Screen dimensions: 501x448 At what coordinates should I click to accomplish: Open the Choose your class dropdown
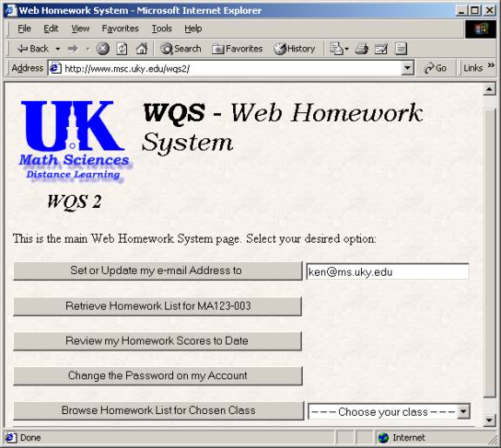coord(389,411)
